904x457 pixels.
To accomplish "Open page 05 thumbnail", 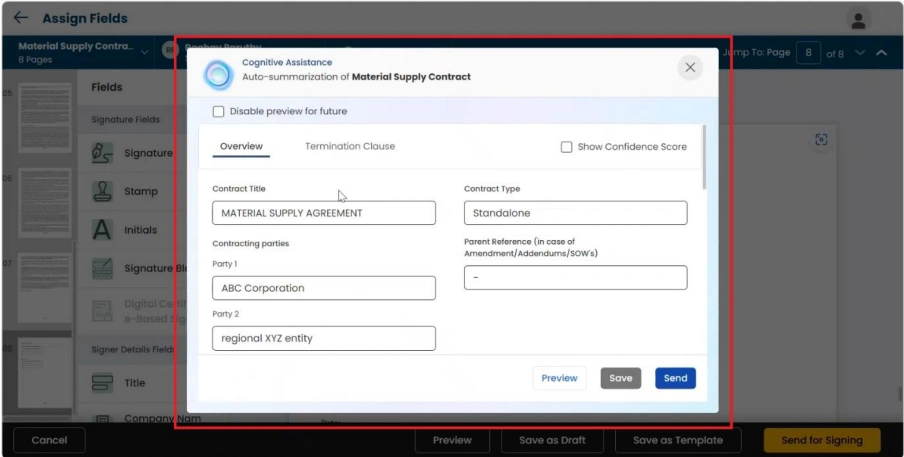I will [44, 118].
